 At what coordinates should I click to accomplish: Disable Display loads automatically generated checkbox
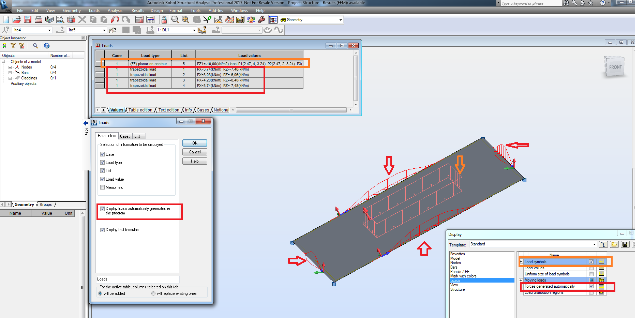(103, 209)
